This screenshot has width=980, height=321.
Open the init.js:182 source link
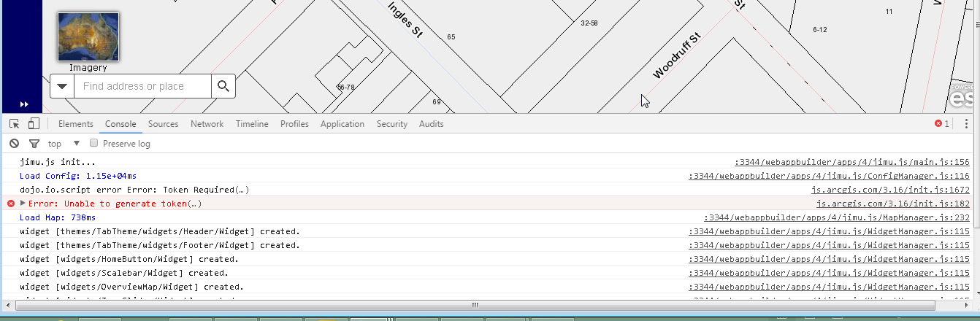tap(892, 204)
